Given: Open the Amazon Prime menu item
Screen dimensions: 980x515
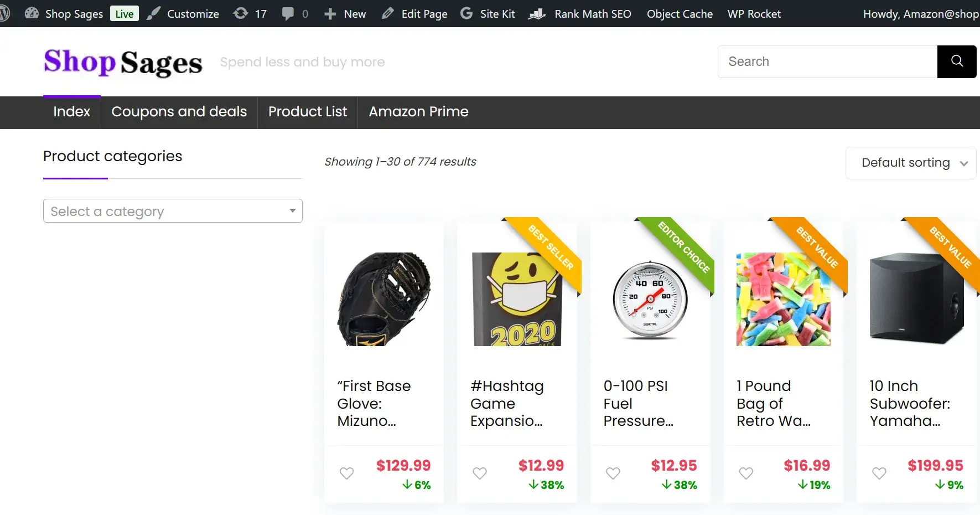Looking at the screenshot, I should (418, 112).
